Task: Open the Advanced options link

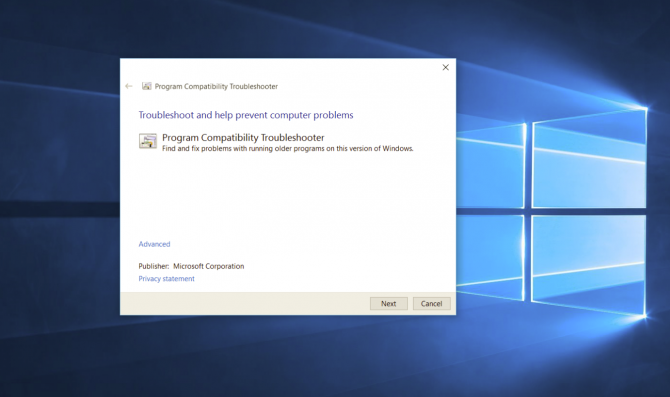Action: tap(154, 244)
